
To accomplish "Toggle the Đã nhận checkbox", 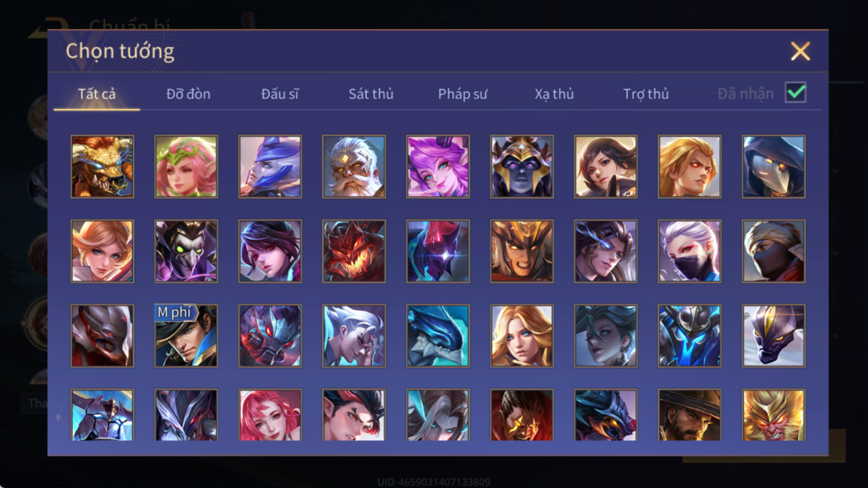I will (x=795, y=93).
